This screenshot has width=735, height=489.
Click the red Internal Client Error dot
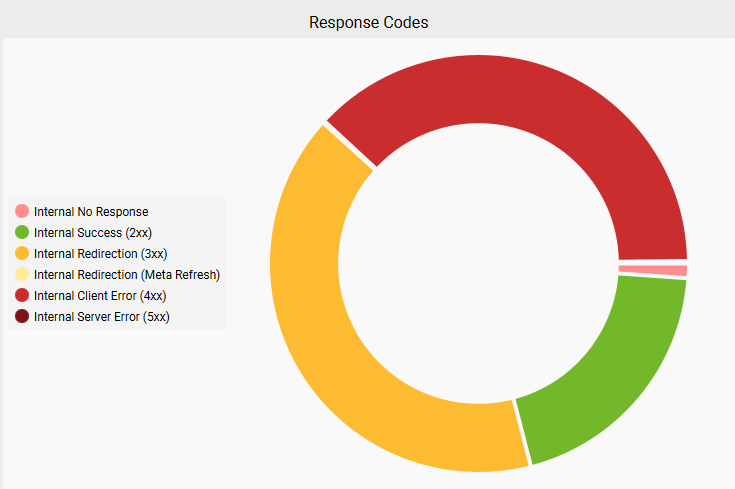pyautogui.click(x=22, y=296)
